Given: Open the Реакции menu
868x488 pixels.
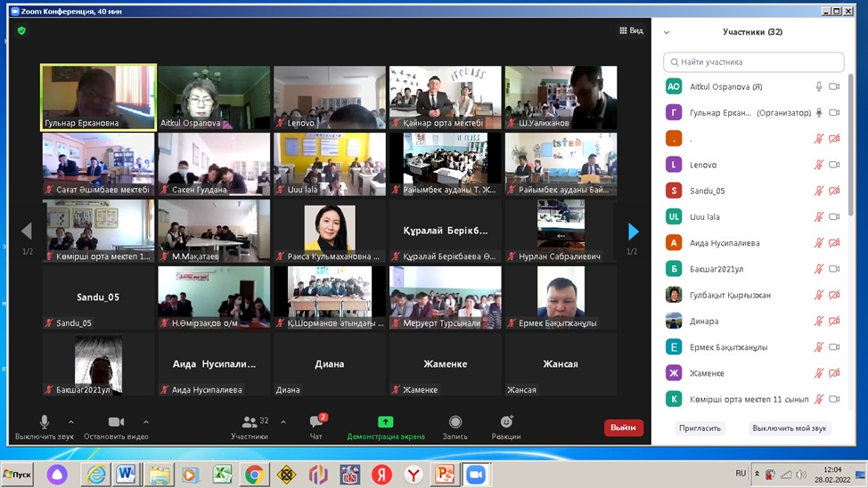Looking at the screenshot, I should tap(506, 427).
